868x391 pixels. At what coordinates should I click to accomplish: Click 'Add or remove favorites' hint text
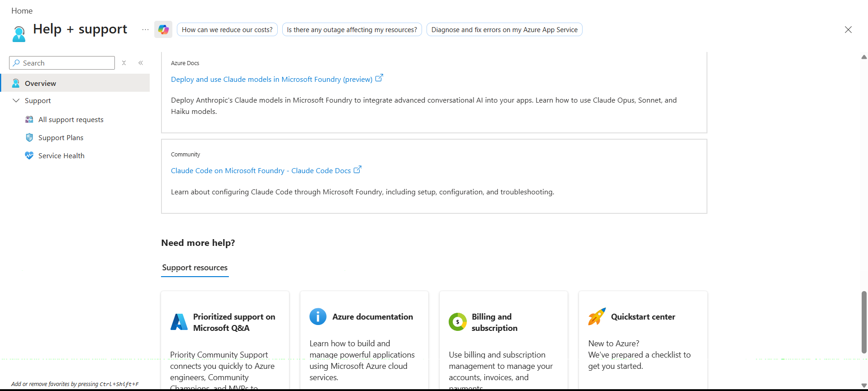[x=75, y=384]
